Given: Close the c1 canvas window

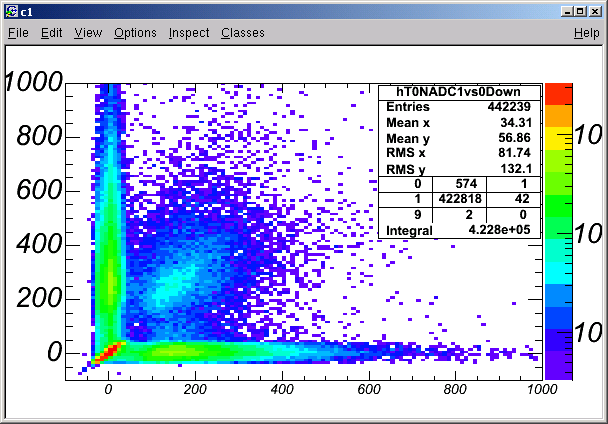Looking at the screenshot, I should point(595,12).
